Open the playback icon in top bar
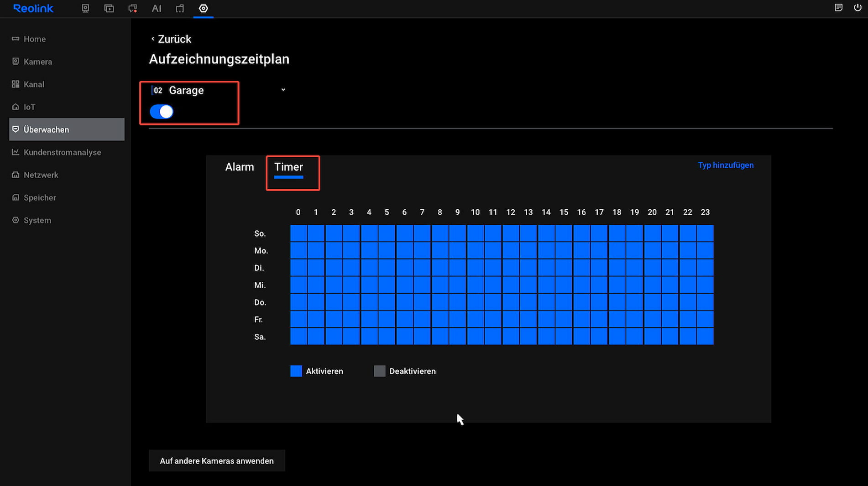868x486 pixels. coord(109,8)
